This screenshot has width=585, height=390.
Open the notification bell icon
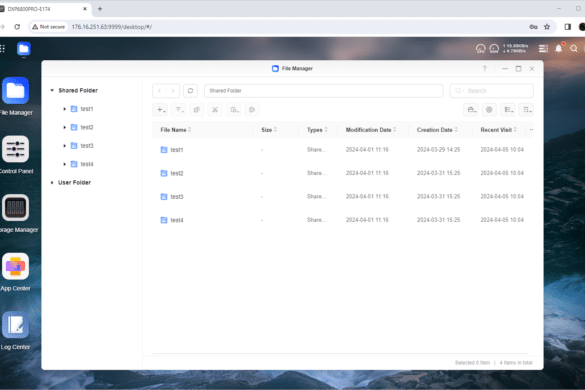[559, 49]
